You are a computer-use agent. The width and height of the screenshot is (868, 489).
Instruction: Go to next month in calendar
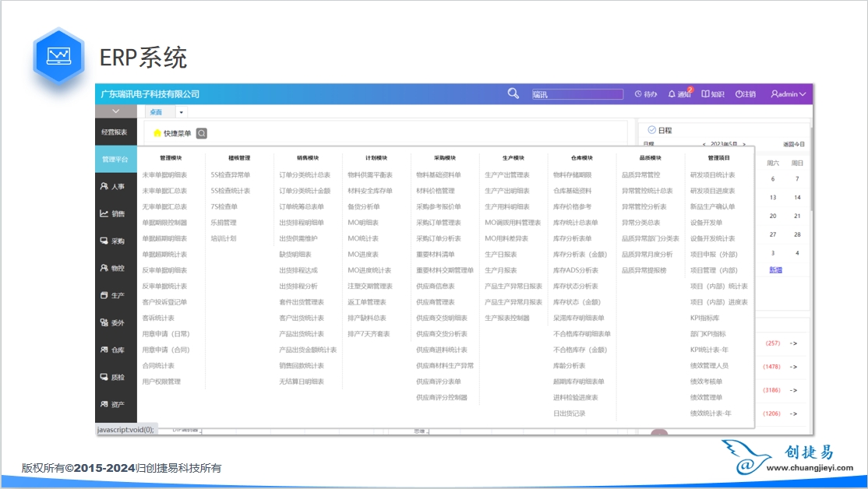pyautogui.click(x=744, y=144)
